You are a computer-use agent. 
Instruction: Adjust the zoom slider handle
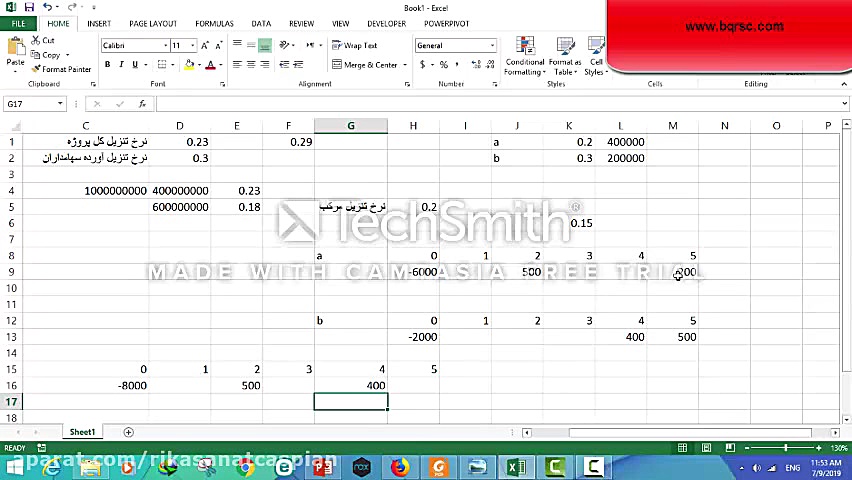coord(786,448)
